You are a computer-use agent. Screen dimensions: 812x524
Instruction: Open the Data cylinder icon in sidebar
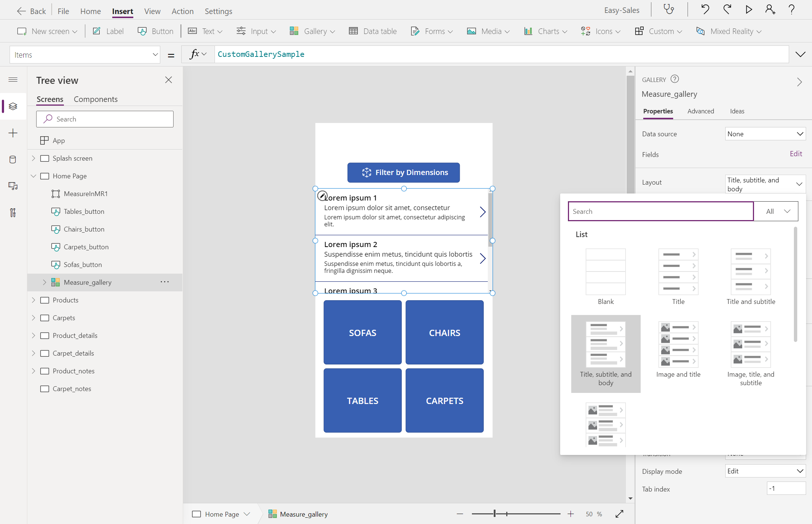point(13,160)
